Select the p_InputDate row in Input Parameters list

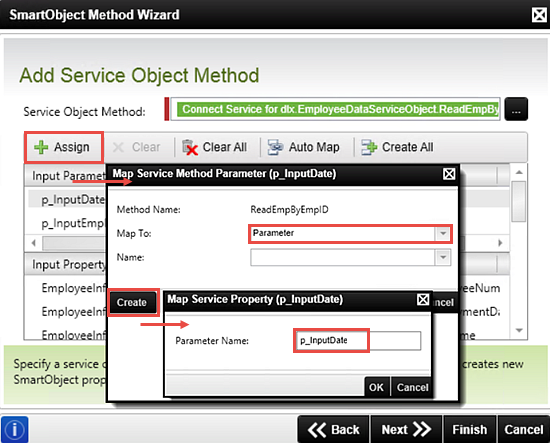(x=67, y=199)
